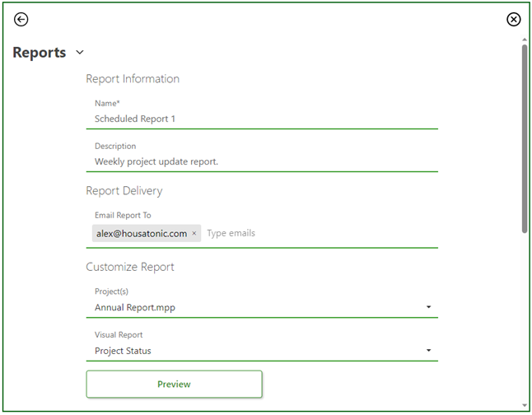Click the Annual Report.mpp project selection
This screenshot has height=415, width=532.
pyautogui.click(x=135, y=308)
